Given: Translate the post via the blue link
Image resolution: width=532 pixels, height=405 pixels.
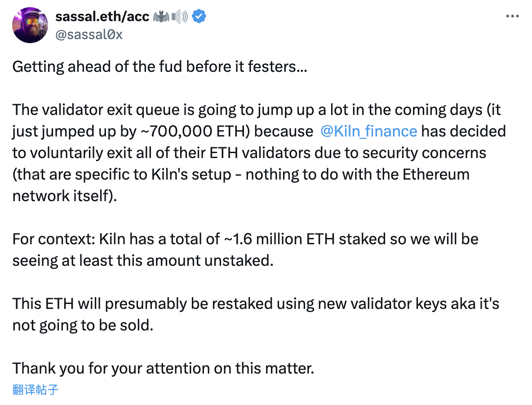Looking at the screenshot, I should 35,390.
